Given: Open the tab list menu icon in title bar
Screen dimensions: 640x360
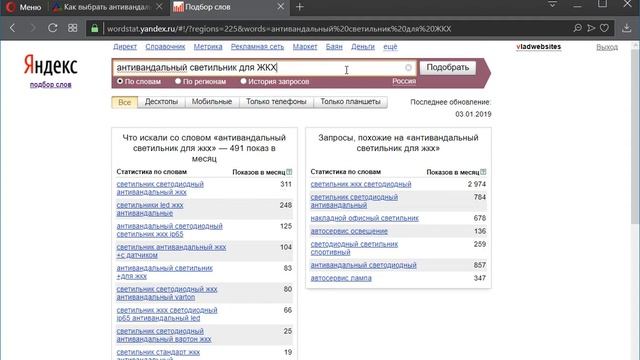Looking at the screenshot, I should [x=553, y=4].
